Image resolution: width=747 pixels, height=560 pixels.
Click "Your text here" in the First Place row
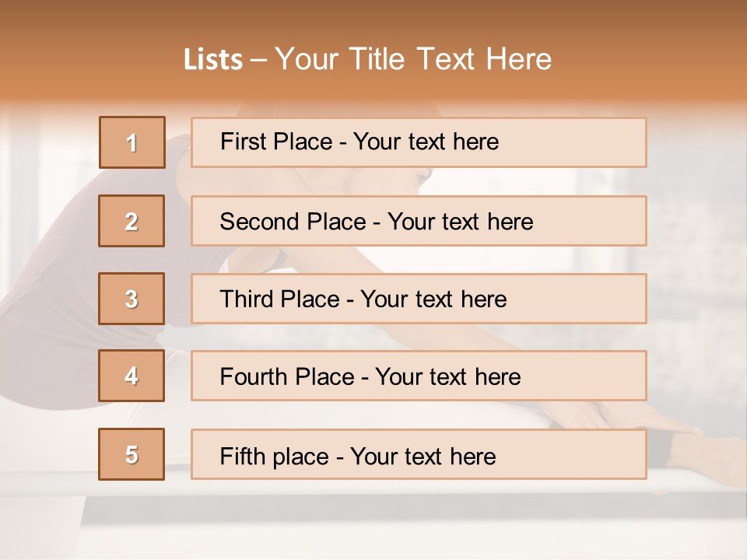[x=426, y=142]
